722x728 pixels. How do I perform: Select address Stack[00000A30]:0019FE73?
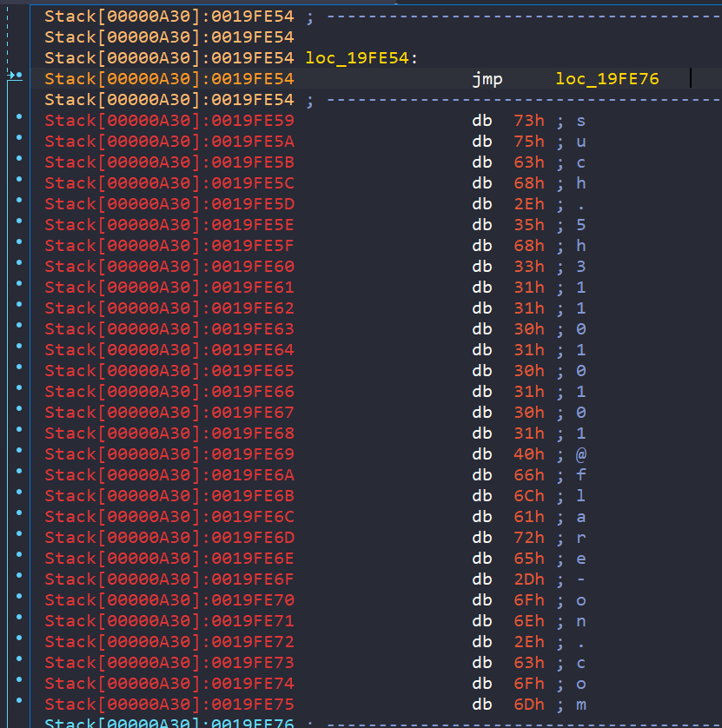[169, 663]
